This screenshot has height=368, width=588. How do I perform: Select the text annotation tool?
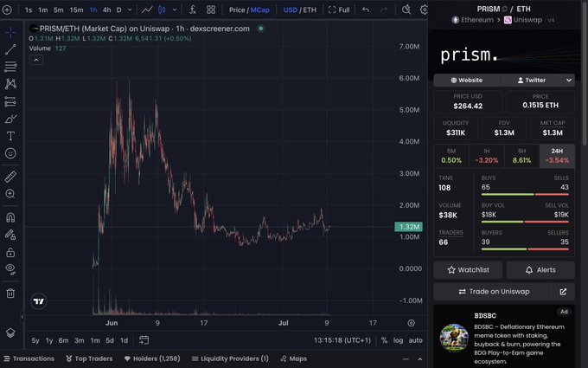(10, 136)
